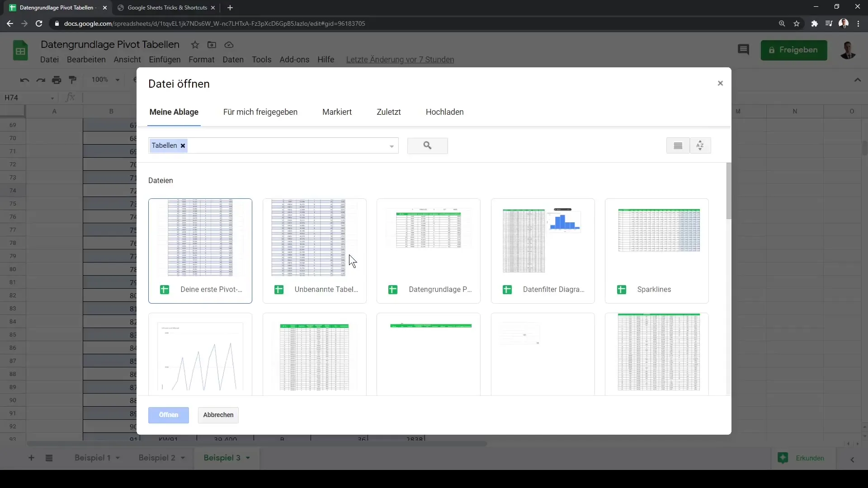Viewport: 868px width, 488px height.
Task: Choose the Datenfilter Diagra... file card
Action: [x=542, y=251]
